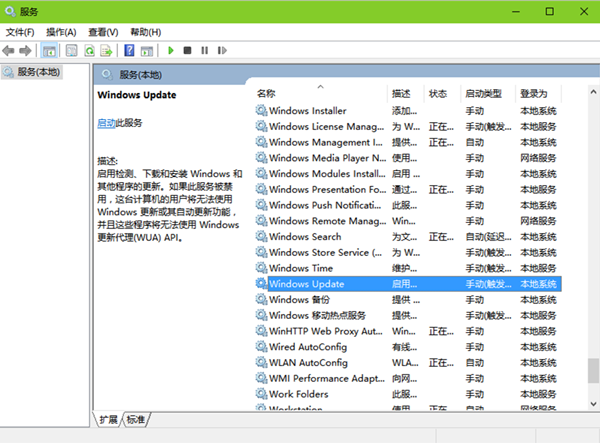Select Windows Management Instrumentation service
This screenshot has width=600, height=443.
(x=326, y=142)
